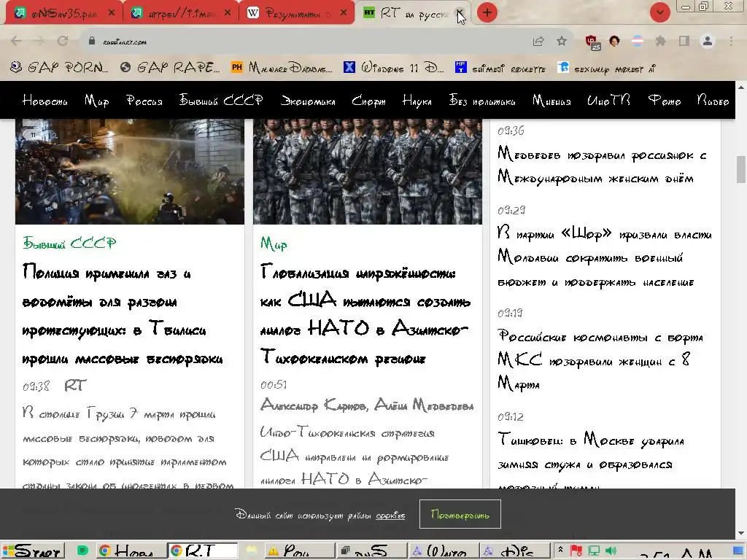
Task: Share this page via share icon
Action: tap(538, 42)
